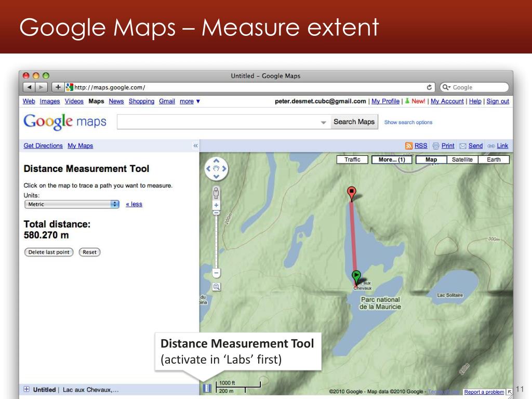
Task: Zoom out with the minus button on slider
Action: pyautogui.click(x=216, y=273)
